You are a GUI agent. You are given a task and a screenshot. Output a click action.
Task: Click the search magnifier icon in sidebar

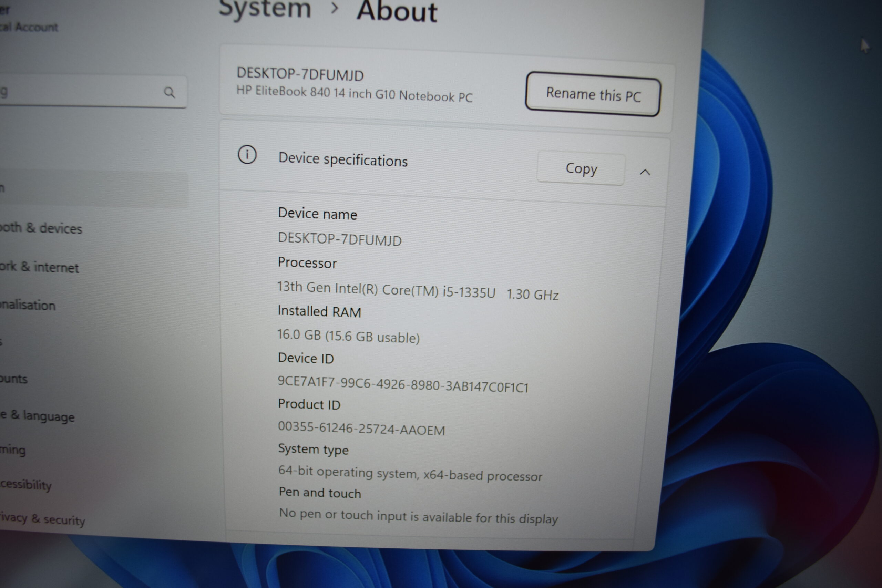point(170,92)
